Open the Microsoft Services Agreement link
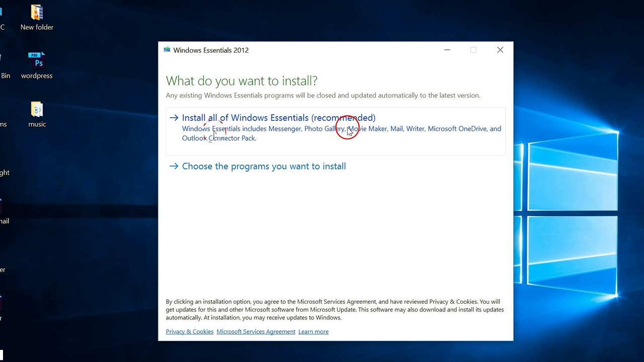 click(256, 332)
